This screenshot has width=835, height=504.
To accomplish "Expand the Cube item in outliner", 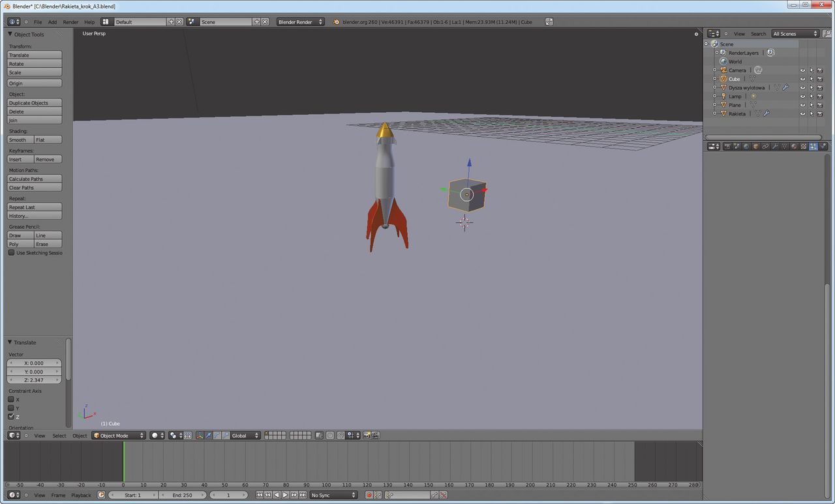I will coord(715,79).
